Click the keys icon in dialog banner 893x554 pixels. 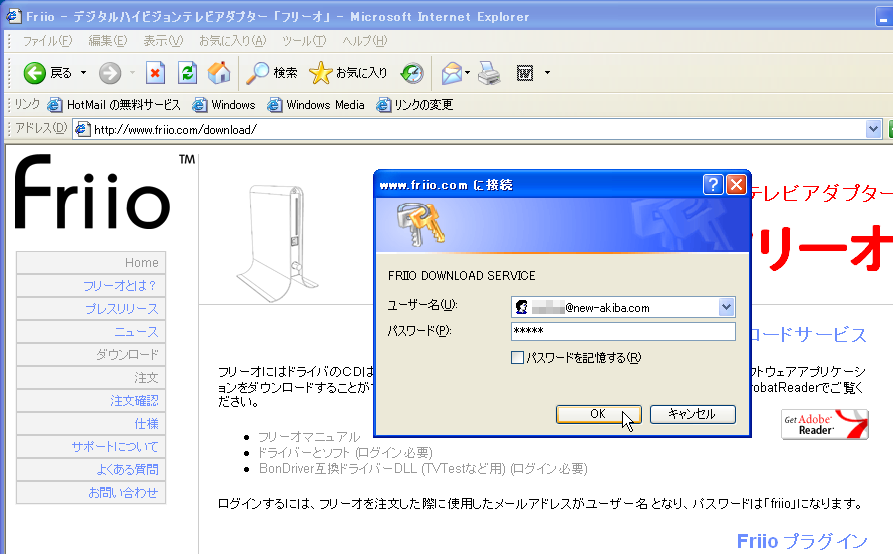coord(421,224)
